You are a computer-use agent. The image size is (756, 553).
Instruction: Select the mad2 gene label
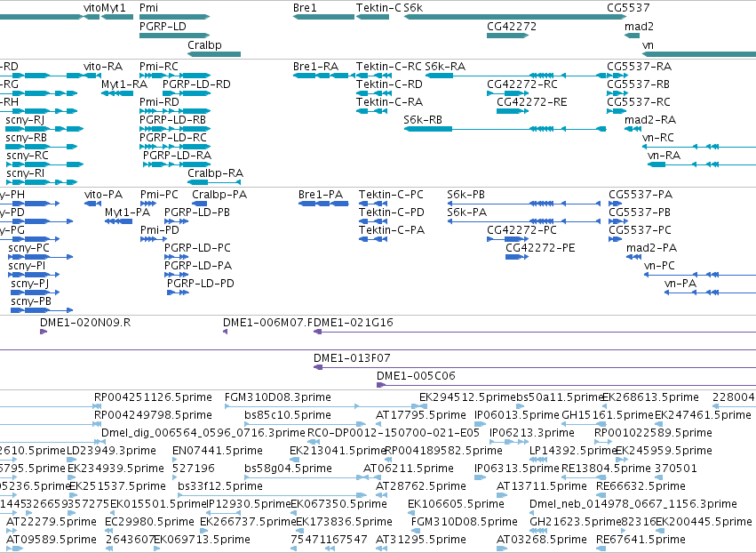pos(639,27)
